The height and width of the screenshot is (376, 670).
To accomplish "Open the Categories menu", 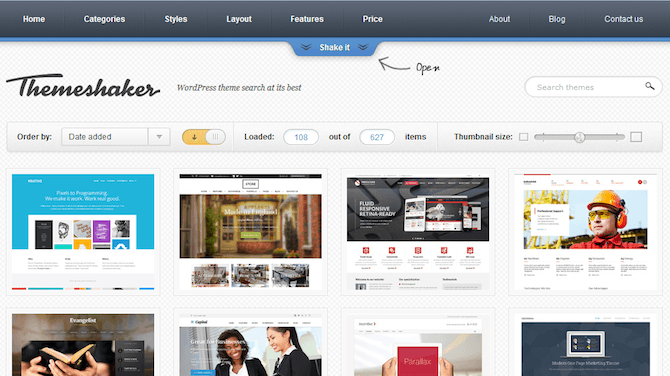I will (104, 19).
